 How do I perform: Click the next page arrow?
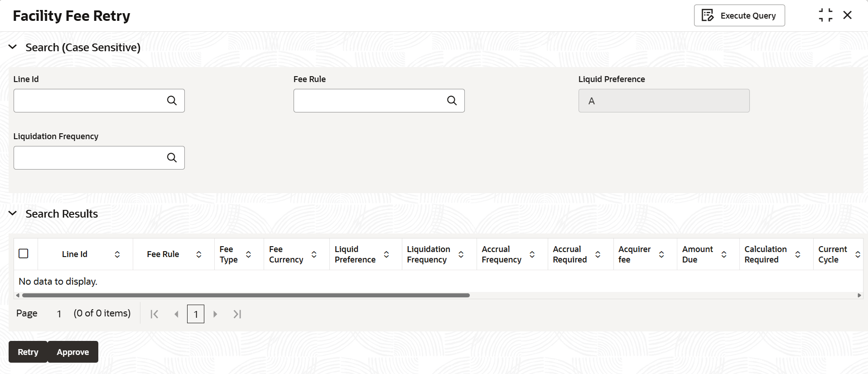coord(215,314)
